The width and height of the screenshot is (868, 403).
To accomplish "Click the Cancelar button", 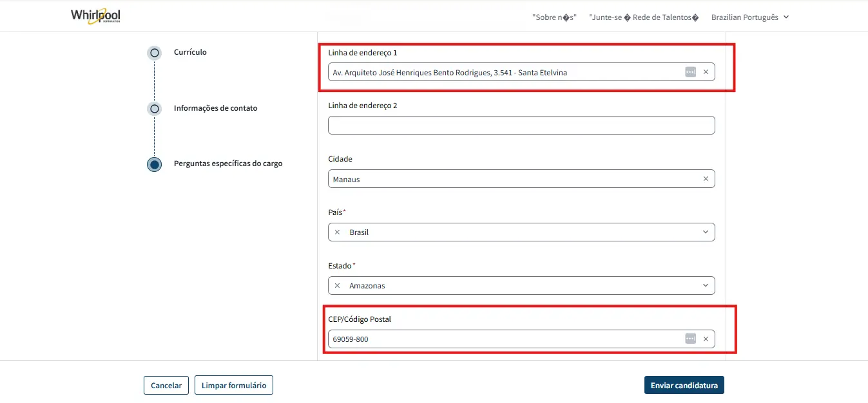I will tap(166, 386).
